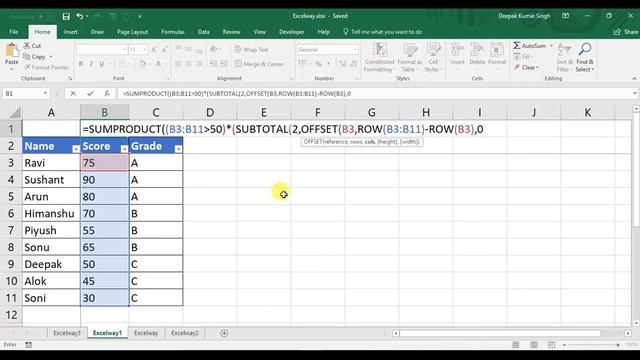This screenshot has height=360, width=640.
Task: Open the number format General dropdown
Action: coord(355,49)
